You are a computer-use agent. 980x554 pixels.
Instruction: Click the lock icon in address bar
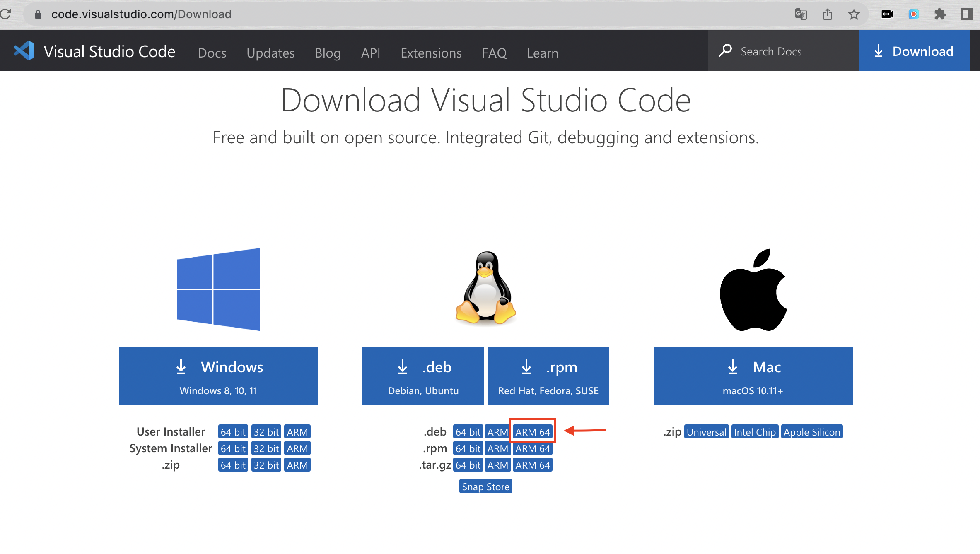point(38,14)
